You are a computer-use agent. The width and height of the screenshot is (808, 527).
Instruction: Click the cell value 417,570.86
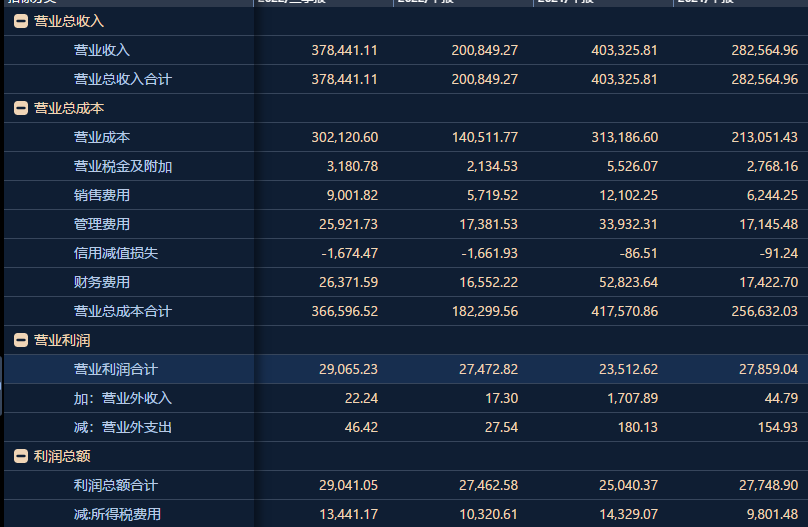(x=624, y=311)
